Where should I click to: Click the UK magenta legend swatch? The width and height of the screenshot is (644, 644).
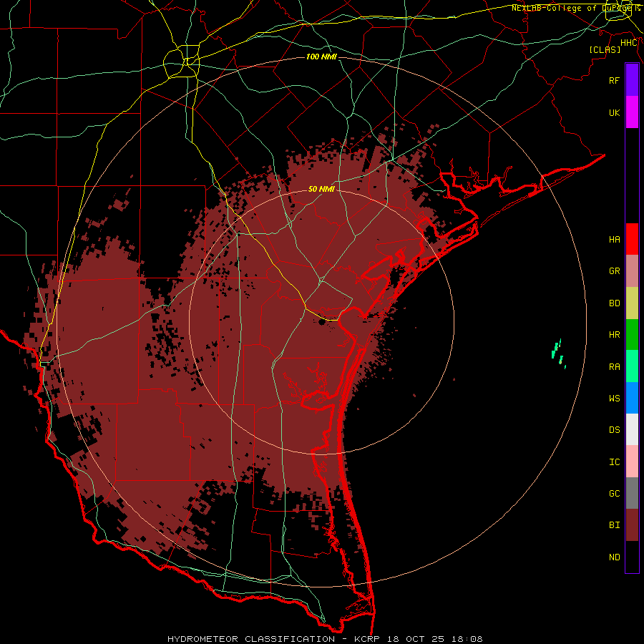tap(632, 112)
